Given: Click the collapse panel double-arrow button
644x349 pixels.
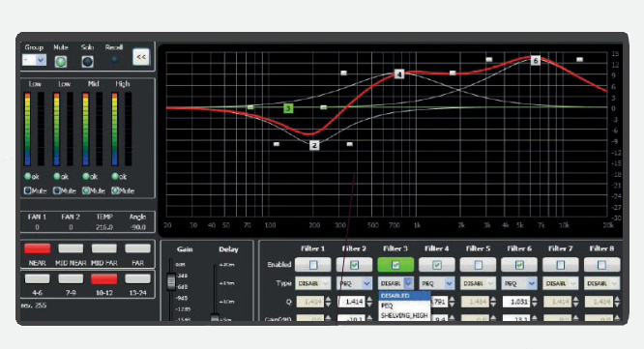Looking at the screenshot, I should pos(141,57).
